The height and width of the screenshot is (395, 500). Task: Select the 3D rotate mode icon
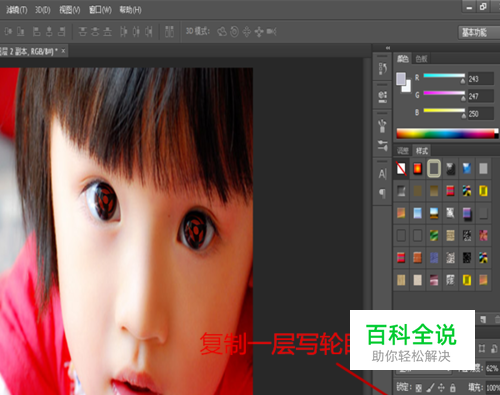point(222,32)
